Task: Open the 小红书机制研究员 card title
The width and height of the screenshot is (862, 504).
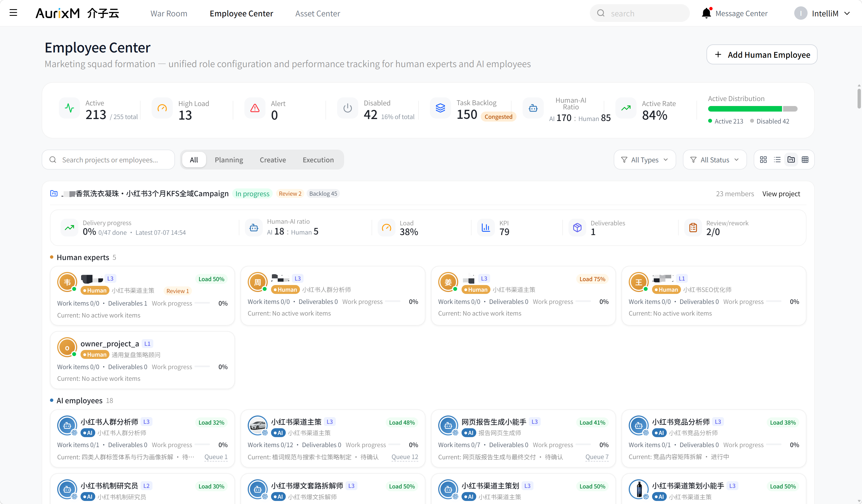Action: [109, 485]
